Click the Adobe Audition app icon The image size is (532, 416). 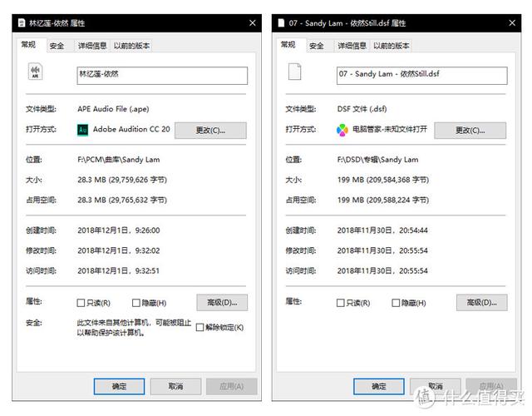click(83, 130)
